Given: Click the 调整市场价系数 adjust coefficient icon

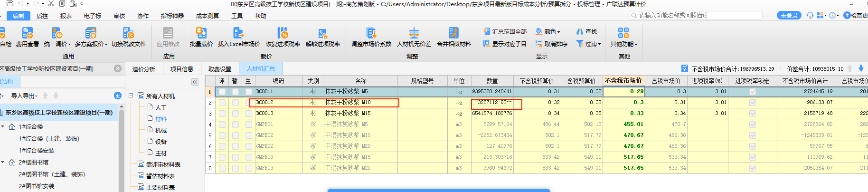Looking at the screenshot, I should pyautogui.click(x=371, y=33).
